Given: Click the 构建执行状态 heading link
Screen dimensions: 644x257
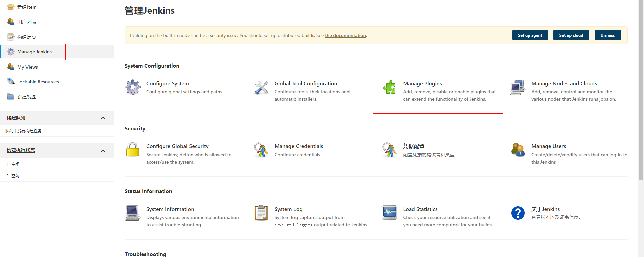Looking at the screenshot, I should point(21,150).
